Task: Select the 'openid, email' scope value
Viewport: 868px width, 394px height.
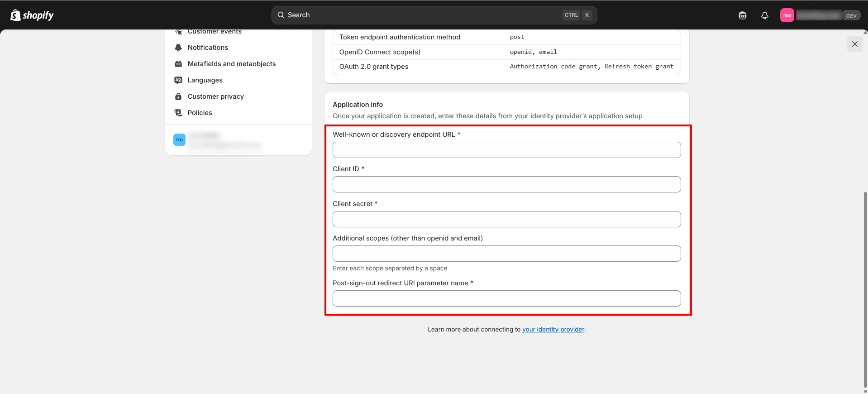Action: click(533, 52)
